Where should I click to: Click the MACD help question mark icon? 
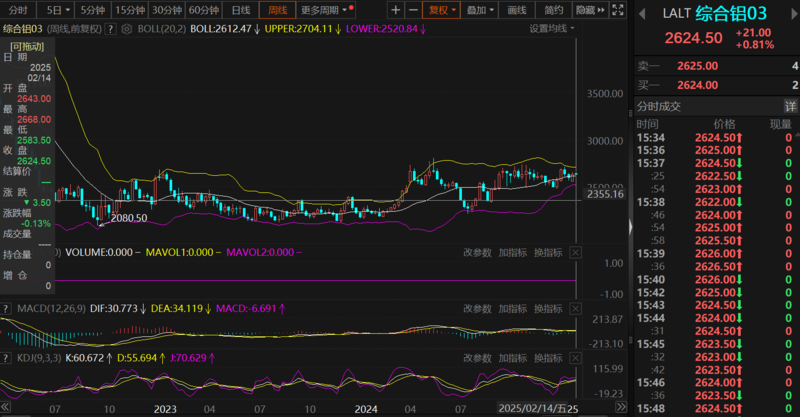pyautogui.click(x=5, y=308)
